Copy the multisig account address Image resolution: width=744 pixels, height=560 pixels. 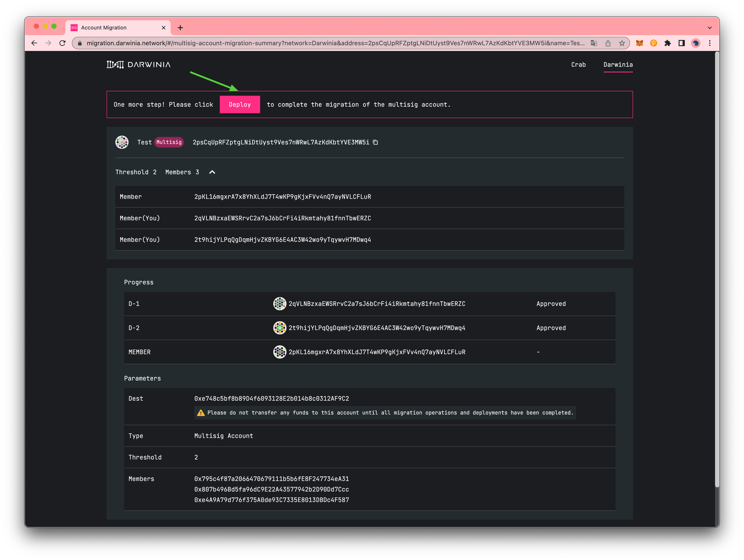[375, 142]
